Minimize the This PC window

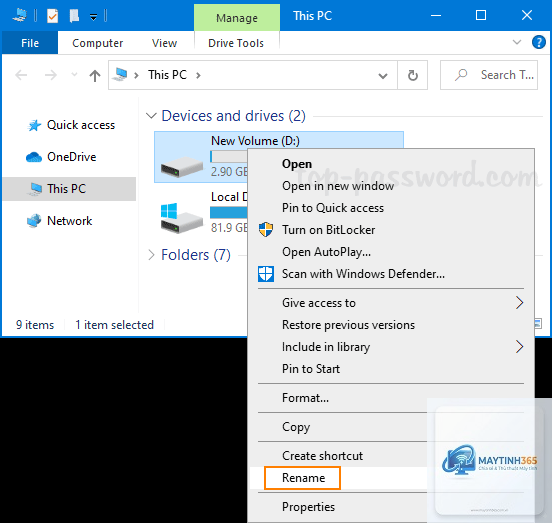click(436, 15)
